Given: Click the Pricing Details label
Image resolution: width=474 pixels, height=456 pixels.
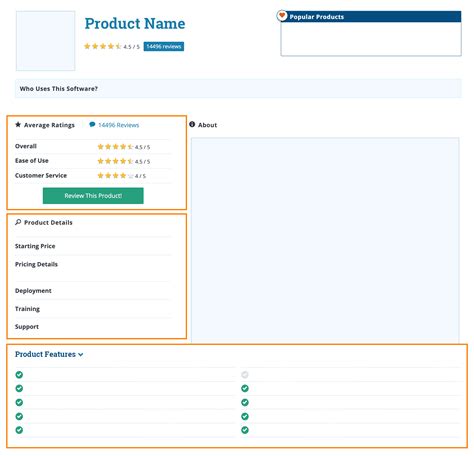Looking at the screenshot, I should click(36, 264).
